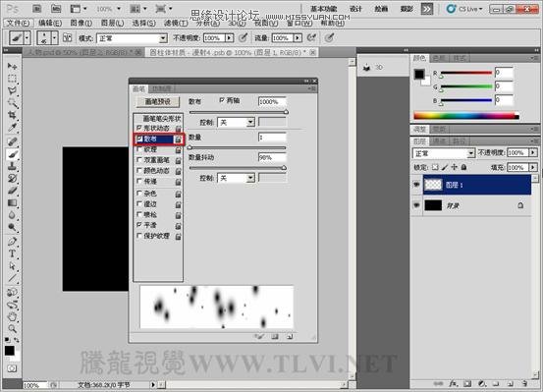Select the Line shape tool

click(12, 278)
